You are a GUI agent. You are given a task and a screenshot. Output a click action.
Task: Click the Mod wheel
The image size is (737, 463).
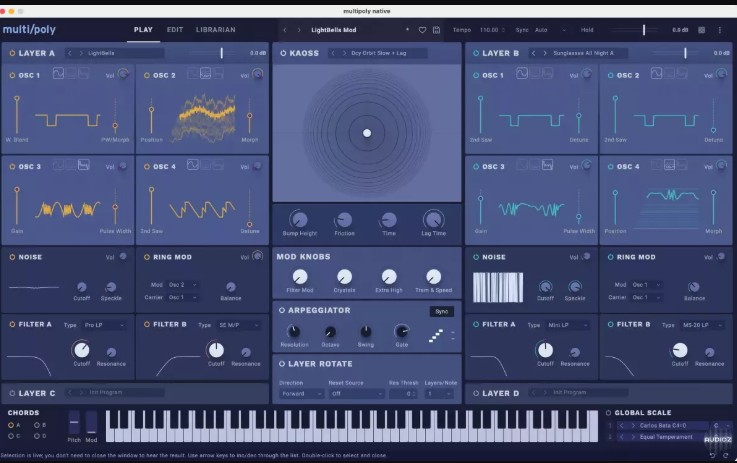[x=91, y=422]
